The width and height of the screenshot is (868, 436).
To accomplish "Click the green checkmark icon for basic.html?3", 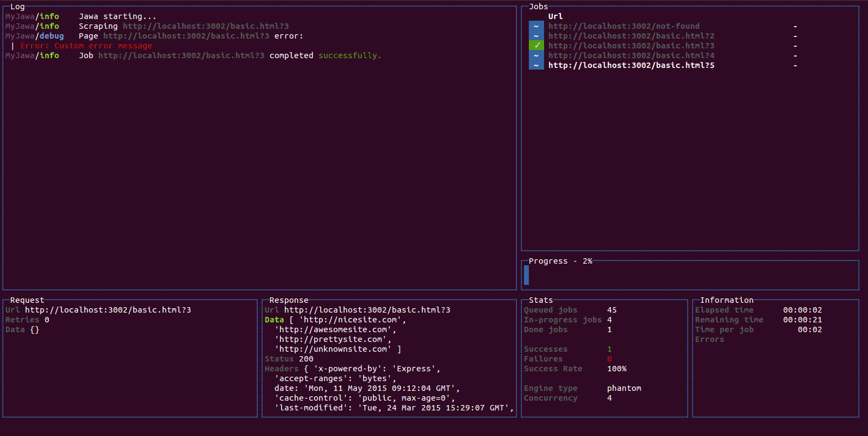I will click(x=536, y=46).
